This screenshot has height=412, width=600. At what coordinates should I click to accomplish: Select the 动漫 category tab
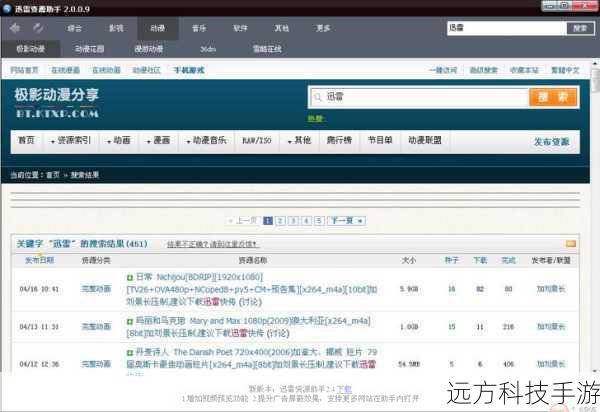point(158,28)
